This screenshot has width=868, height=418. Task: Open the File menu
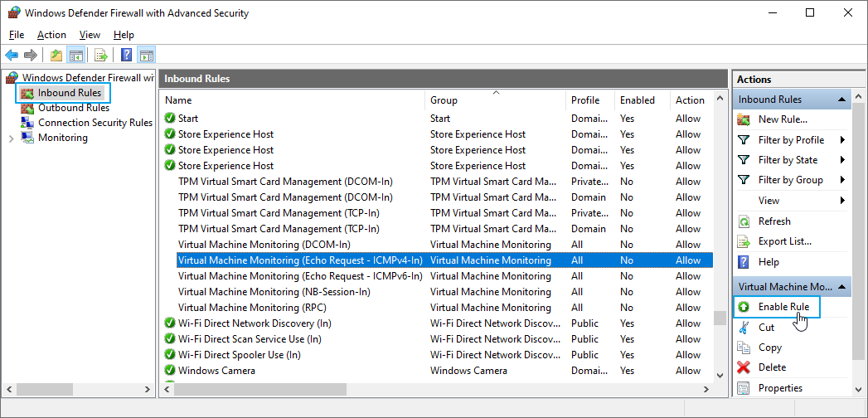pos(17,35)
